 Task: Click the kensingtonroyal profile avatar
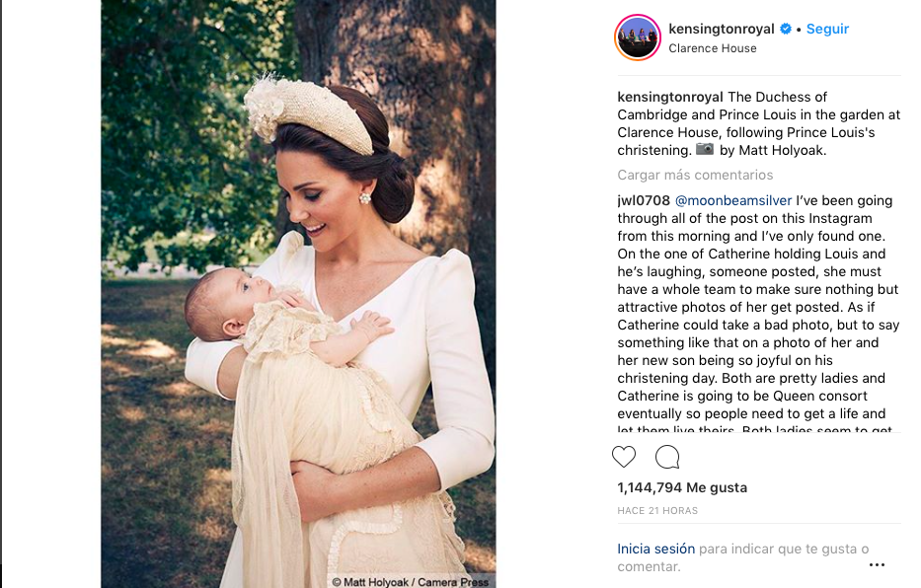pyautogui.click(x=638, y=37)
